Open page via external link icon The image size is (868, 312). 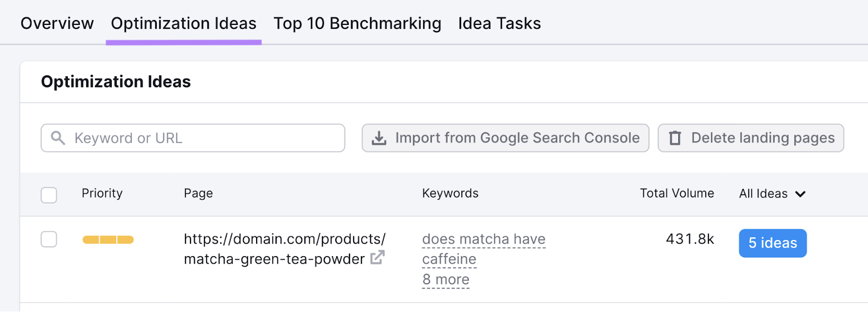378,258
